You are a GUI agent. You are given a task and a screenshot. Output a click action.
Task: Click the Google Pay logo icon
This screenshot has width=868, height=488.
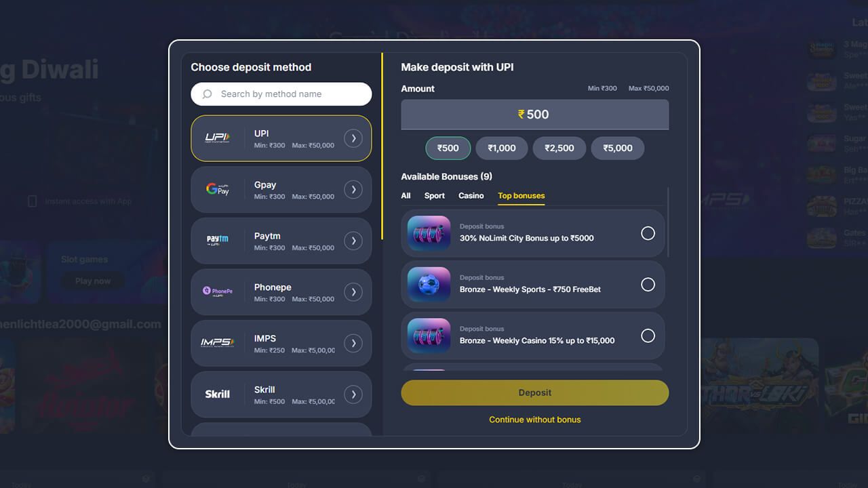click(218, 190)
